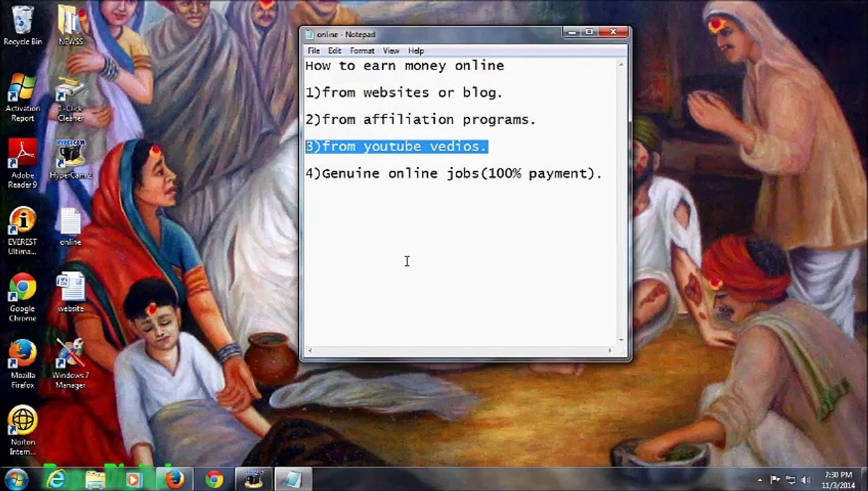Viewport: 868px width, 491px height.
Task: Open the taskbar clock showing 7:30 PM
Action: pos(838,480)
